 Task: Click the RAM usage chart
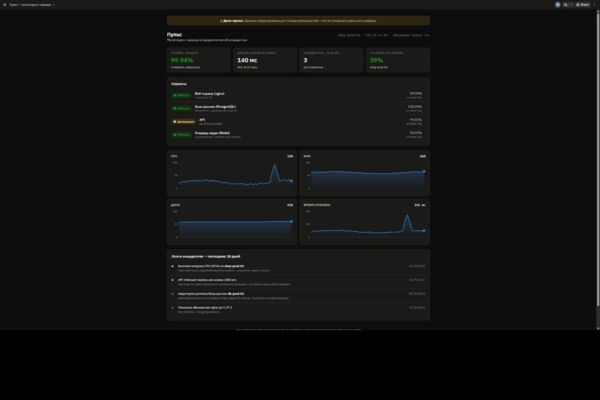[x=365, y=173]
